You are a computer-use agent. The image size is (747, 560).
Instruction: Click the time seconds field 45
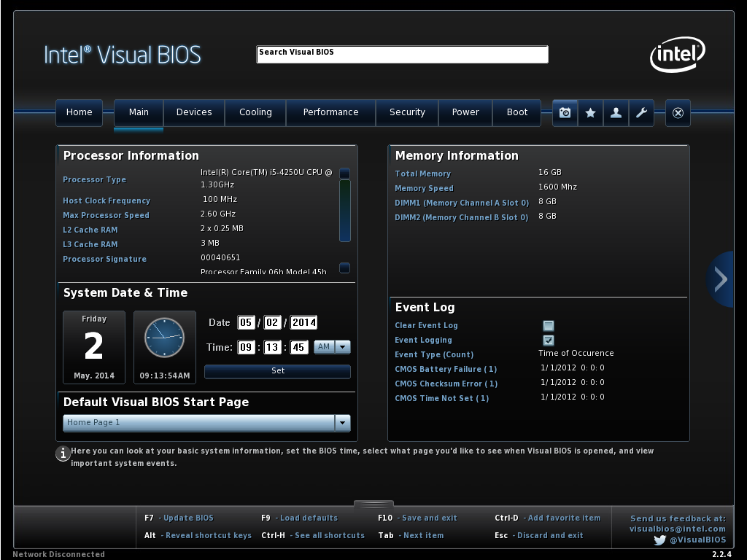(x=298, y=347)
